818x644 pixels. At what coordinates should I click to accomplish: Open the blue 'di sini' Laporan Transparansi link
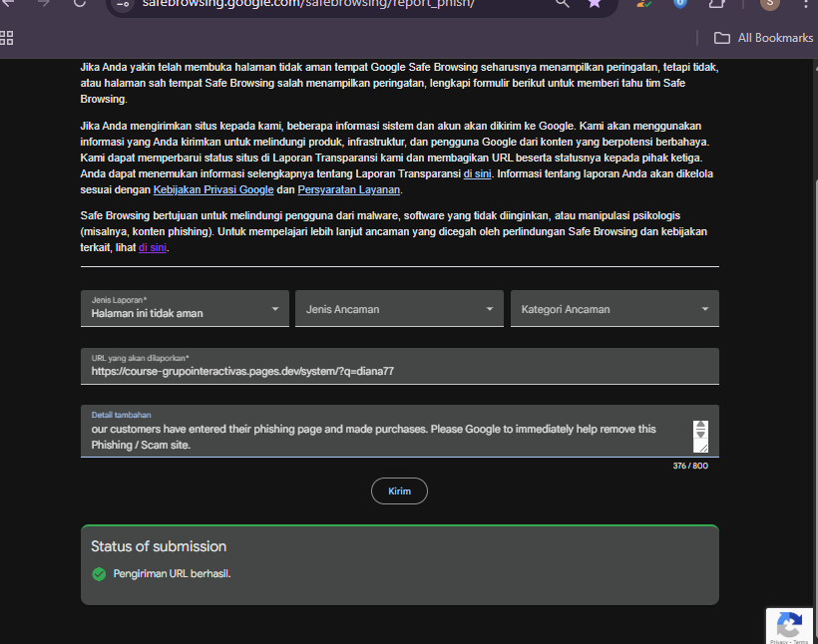[478, 173]
